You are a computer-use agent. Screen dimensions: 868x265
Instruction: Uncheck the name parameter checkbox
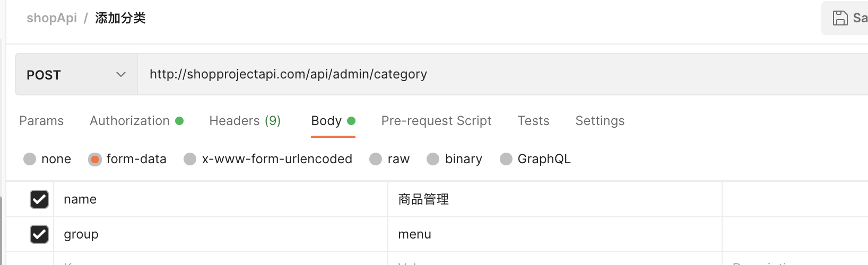coord(39,199)
